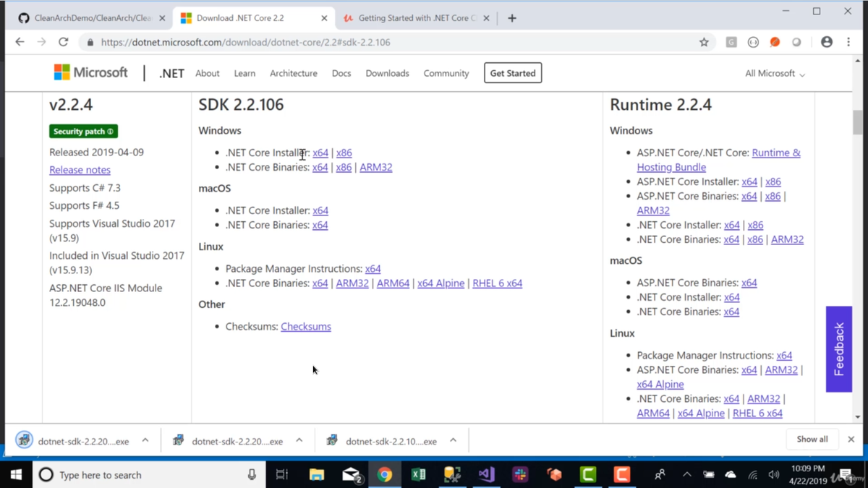The height and width of the screenshot is (488, 868).
Task: Open the Release notes link
Action: [80, 170]
